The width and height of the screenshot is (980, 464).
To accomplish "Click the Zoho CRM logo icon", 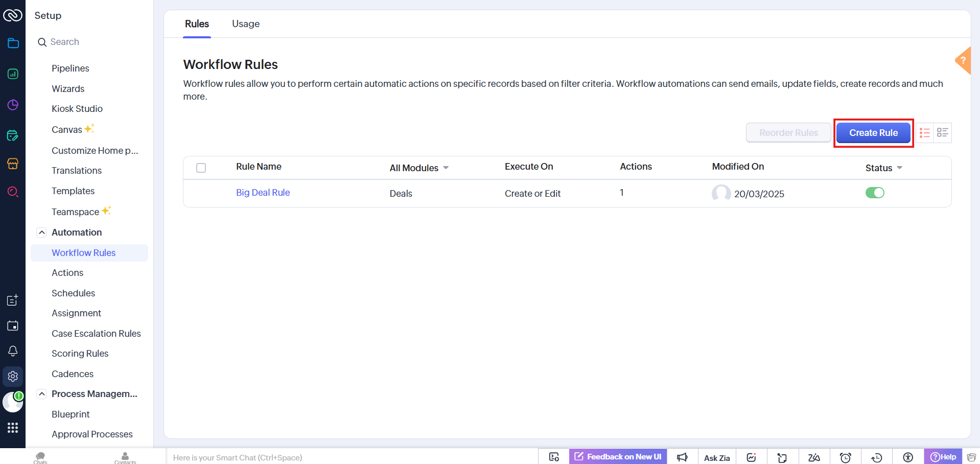I will (x=13, y=15).
